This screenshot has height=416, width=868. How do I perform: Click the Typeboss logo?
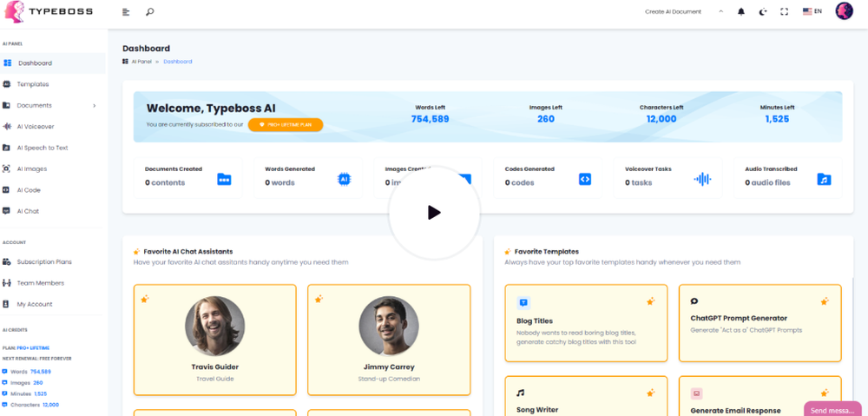pyautogui.click(x=48, y=11)
